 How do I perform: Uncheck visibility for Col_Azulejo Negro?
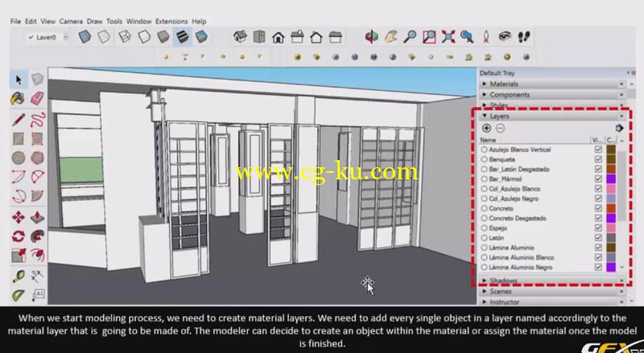[598, 199]
